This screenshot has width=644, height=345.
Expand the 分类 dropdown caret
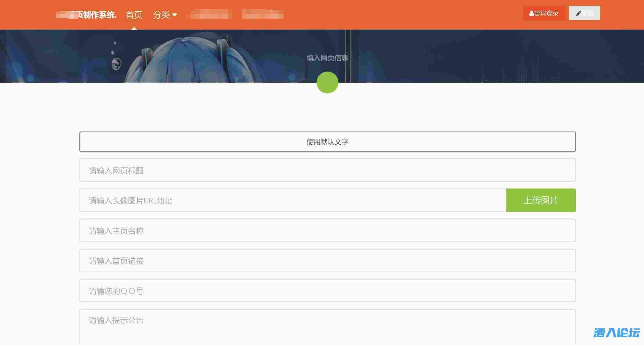point(175,15)
